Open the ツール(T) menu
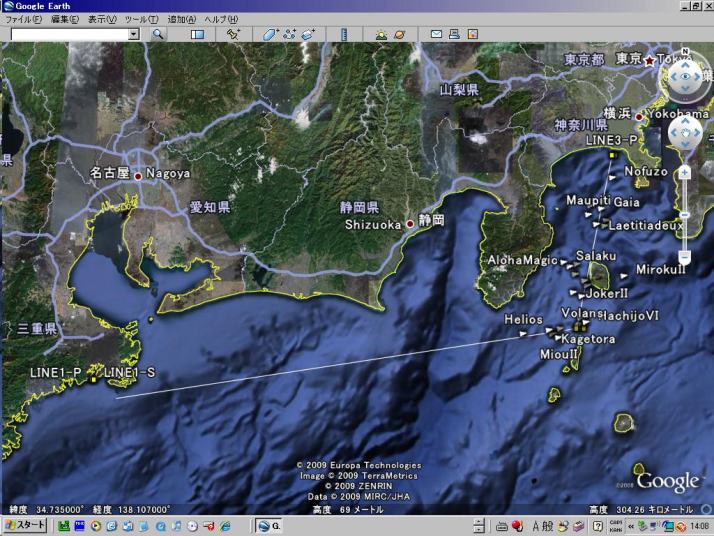Screen dimensions: 714x536 [x=141, y=19]
